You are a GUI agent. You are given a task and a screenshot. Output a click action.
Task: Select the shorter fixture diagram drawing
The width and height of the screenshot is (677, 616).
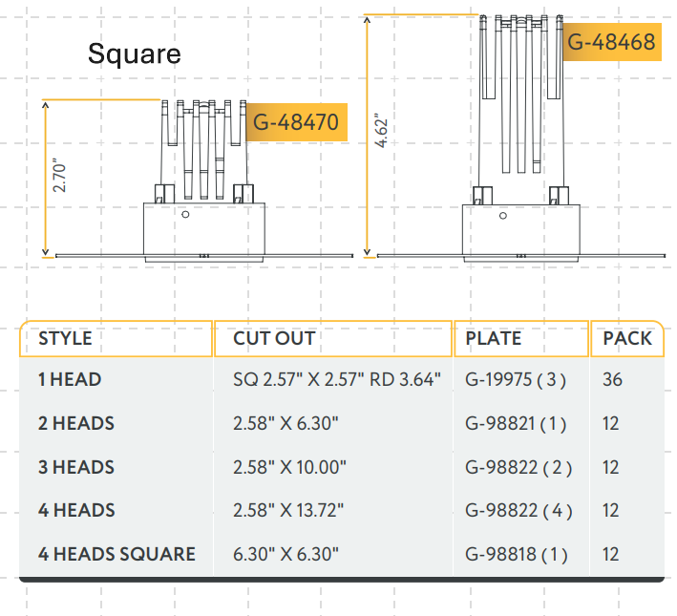pyautogui.click(x=203, y=181)
